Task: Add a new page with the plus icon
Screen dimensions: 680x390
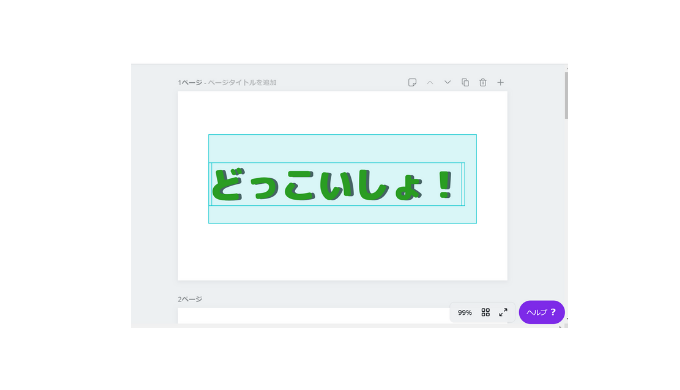Action: coord(500,82)
